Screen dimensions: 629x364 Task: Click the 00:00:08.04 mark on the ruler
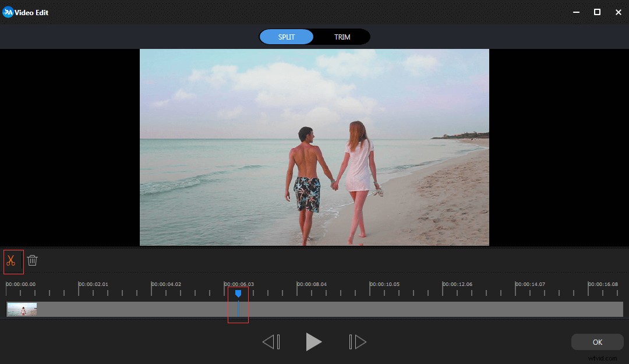[x=312, y=284]
